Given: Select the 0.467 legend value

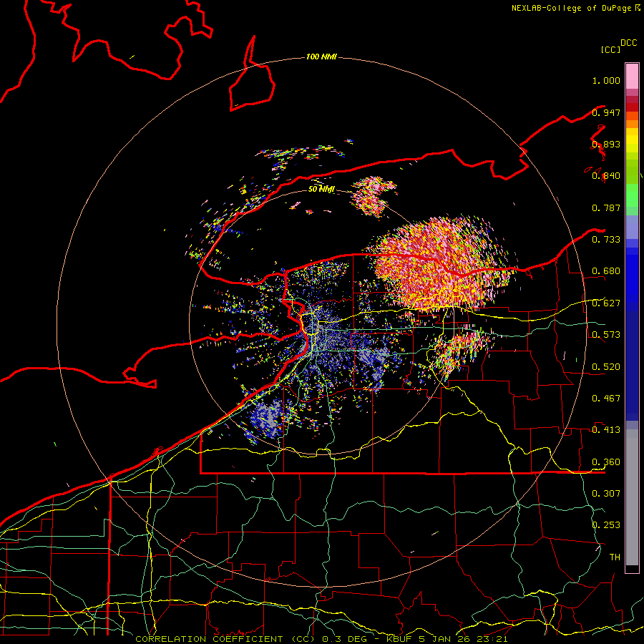Looking at the screenshot, I should click(x=606, y=399).
